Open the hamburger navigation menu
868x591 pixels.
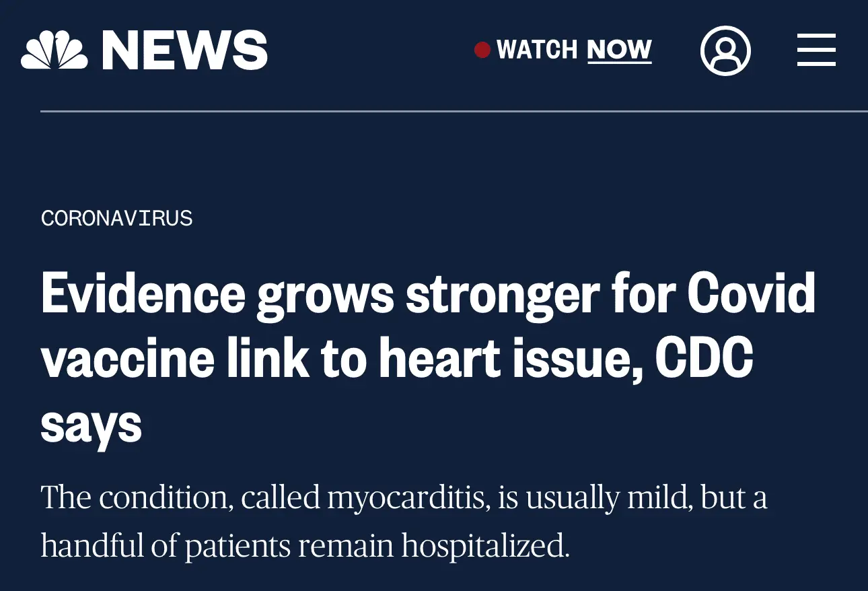tap(816, 50)
